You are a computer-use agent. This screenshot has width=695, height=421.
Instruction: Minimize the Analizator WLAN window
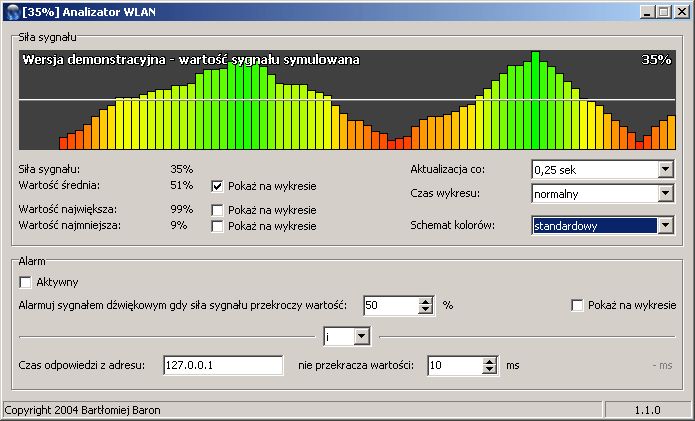click(648, 12)
